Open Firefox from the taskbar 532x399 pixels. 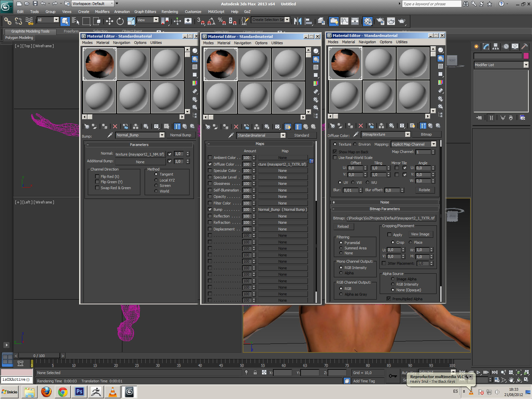tap(46, 392)
